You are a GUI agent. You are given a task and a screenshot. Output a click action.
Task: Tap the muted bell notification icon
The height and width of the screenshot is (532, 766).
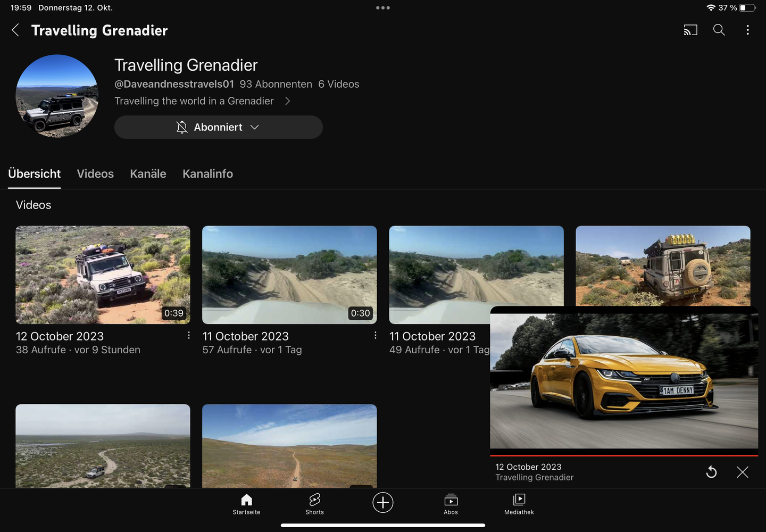coord(182,127)
